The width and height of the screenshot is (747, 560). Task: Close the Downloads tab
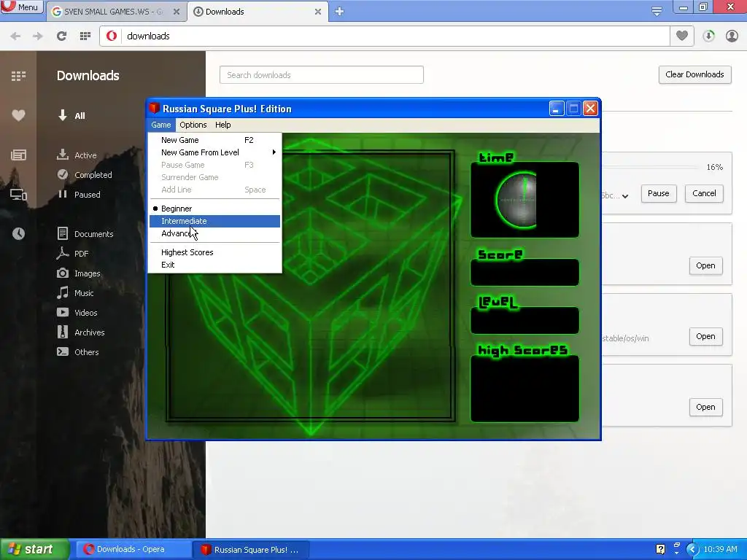click(x=318, y=12)
